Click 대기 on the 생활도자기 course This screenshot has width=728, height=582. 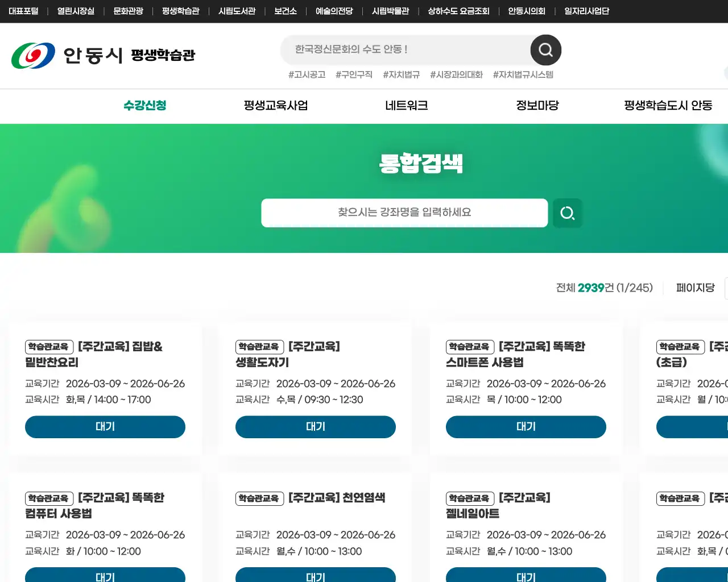(315, 427)
